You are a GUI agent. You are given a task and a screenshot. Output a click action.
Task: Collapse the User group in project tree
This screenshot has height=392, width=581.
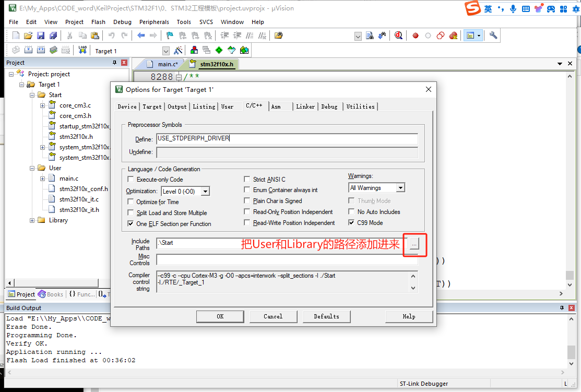tap(32, 168)
